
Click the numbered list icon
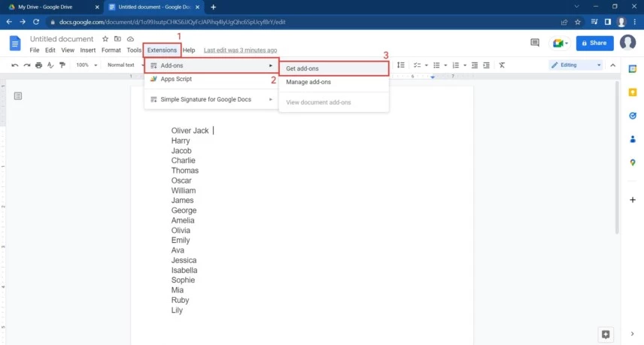455,65
